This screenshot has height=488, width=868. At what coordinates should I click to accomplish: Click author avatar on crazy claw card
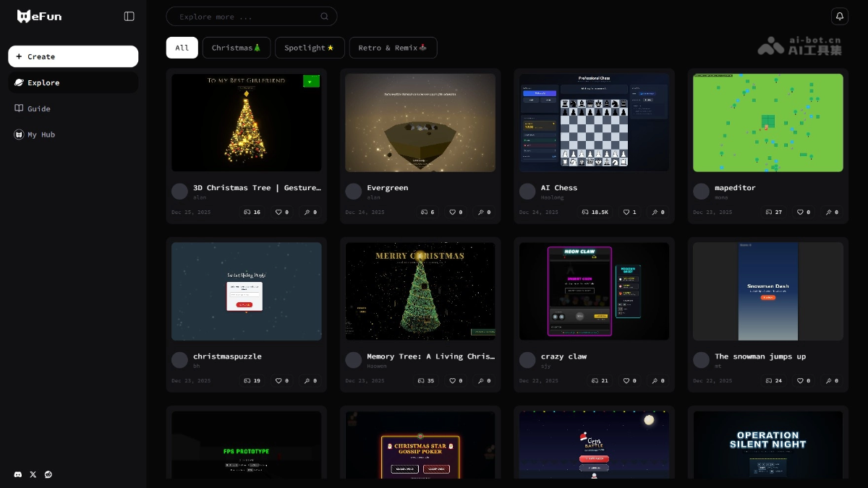coord(527,360)
